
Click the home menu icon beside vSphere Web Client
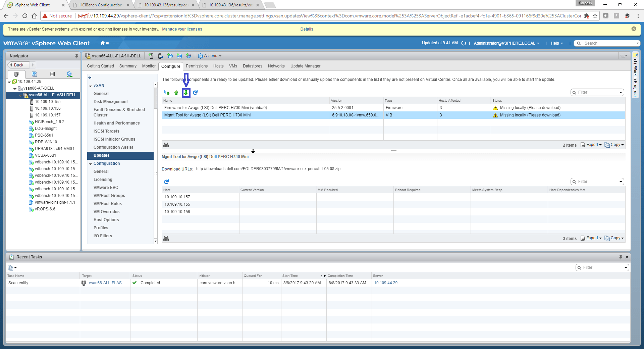[105, 43]
